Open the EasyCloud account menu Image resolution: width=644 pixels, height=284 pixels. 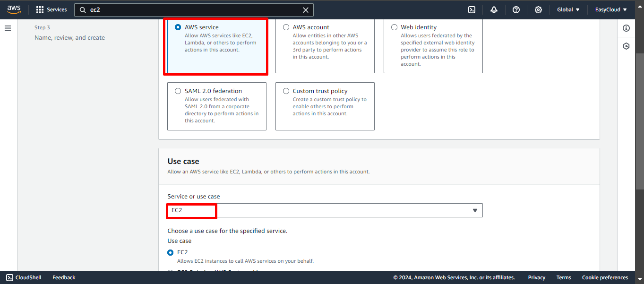611,9
